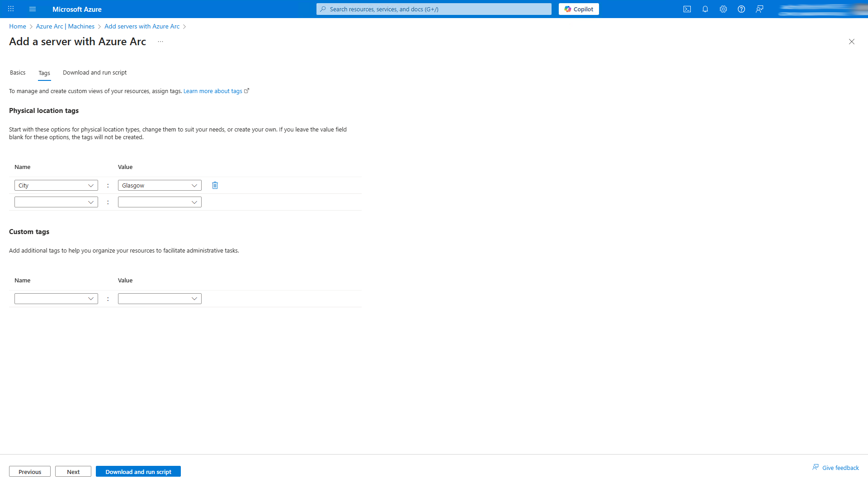Follow the Learn more about tags link
This screenshot has height=488, width=868.
212,91
